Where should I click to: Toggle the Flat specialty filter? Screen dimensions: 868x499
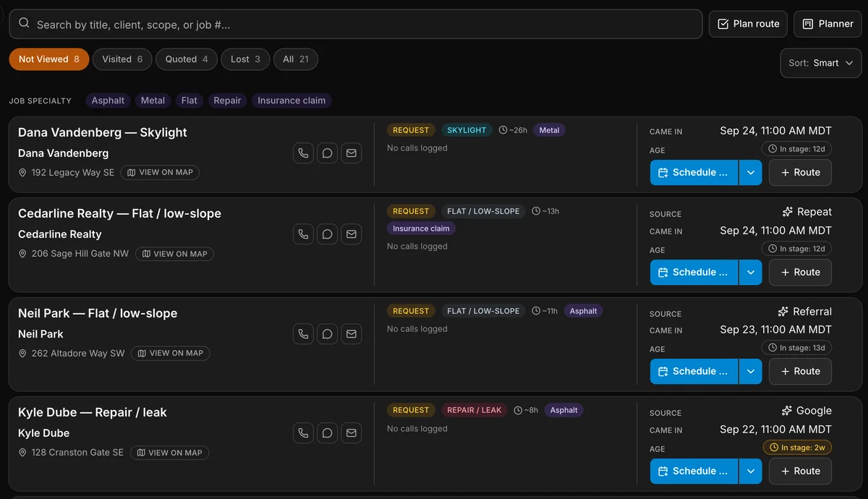pyautogui.click(x=190, y=101)
